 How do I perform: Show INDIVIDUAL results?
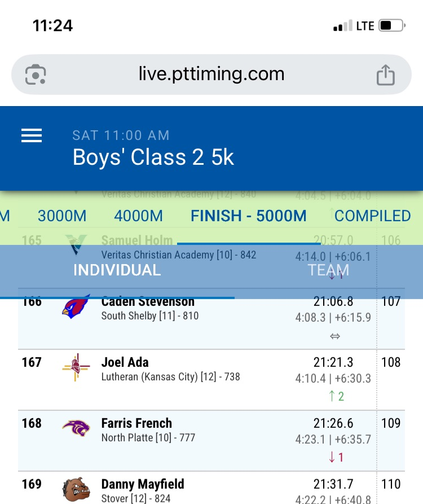(117, 270)
